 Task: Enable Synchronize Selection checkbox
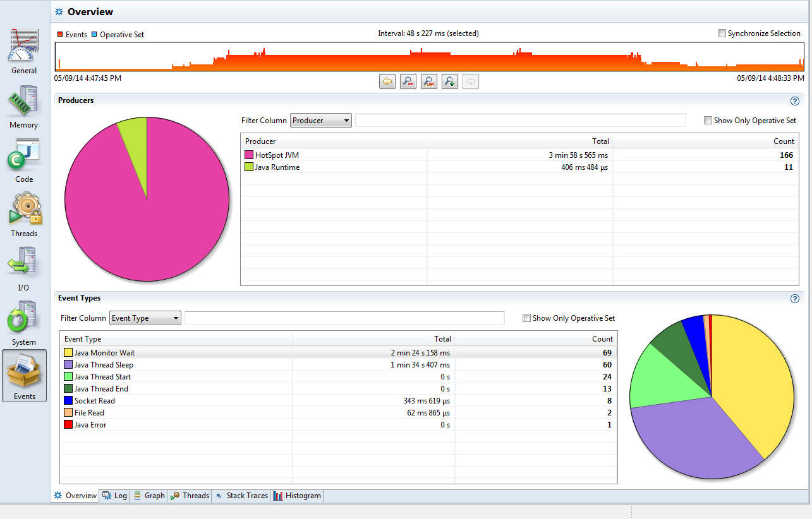[722, 33]
